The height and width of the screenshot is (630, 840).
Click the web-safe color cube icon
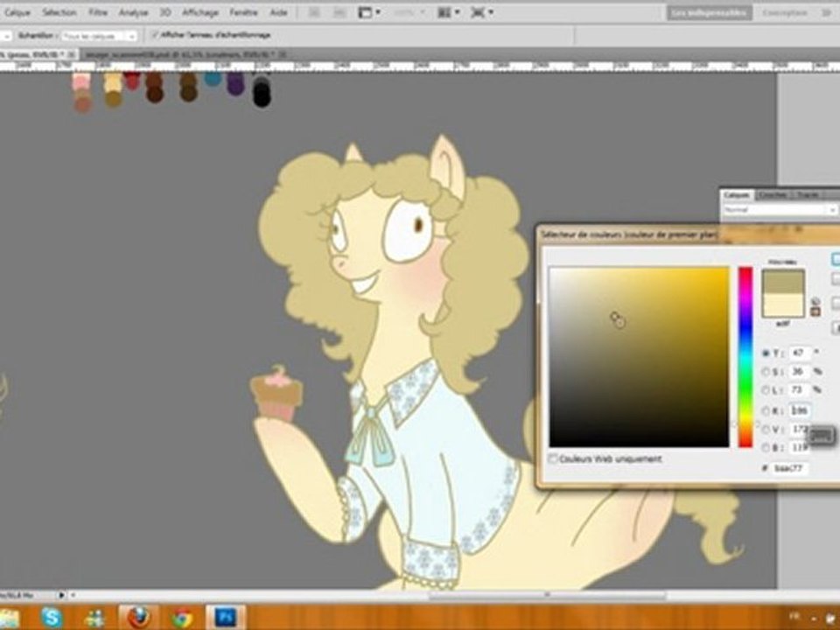coord(815,311)
